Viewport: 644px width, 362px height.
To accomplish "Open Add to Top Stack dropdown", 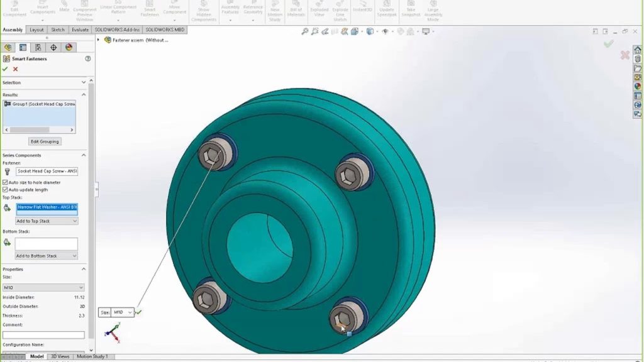I will pyautogui.click(x=47, y=221).
